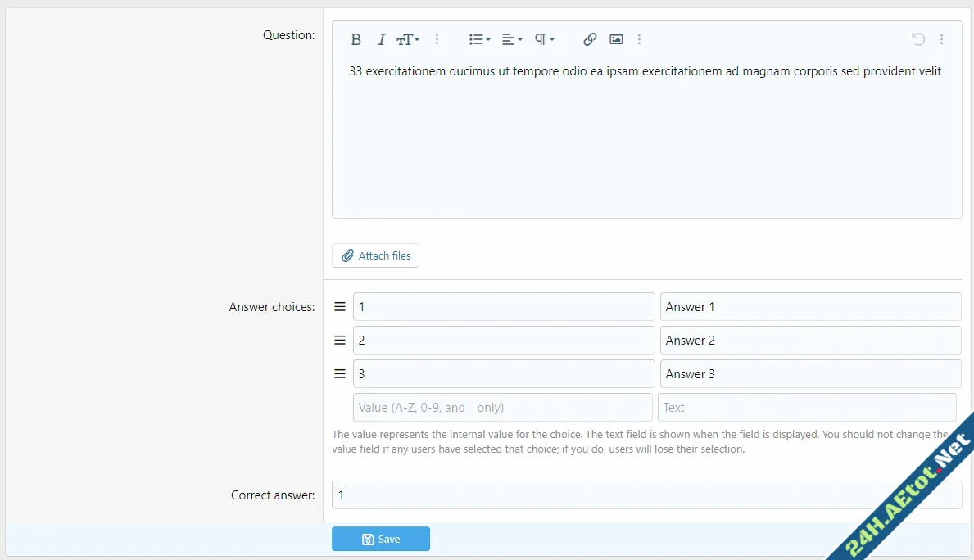Image resolution: width=974 pixels, height=560 pixels.
Task: Click the paperclip Attach files icon
Action: (x=347, y=255)
